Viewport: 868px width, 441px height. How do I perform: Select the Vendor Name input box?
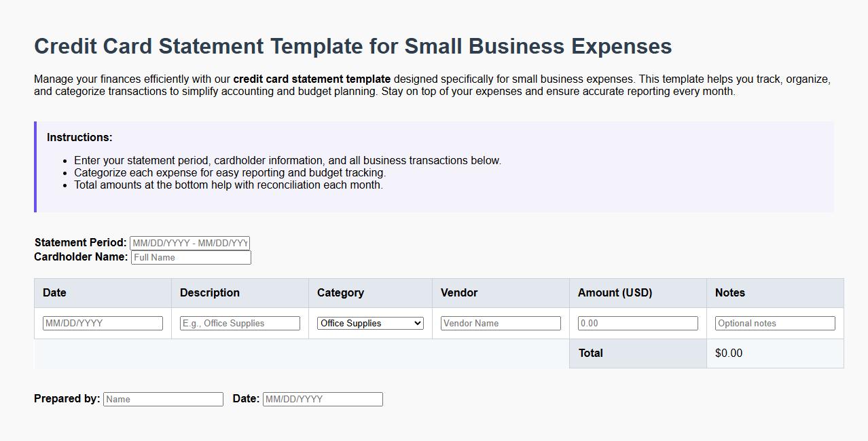coord(501,323)
